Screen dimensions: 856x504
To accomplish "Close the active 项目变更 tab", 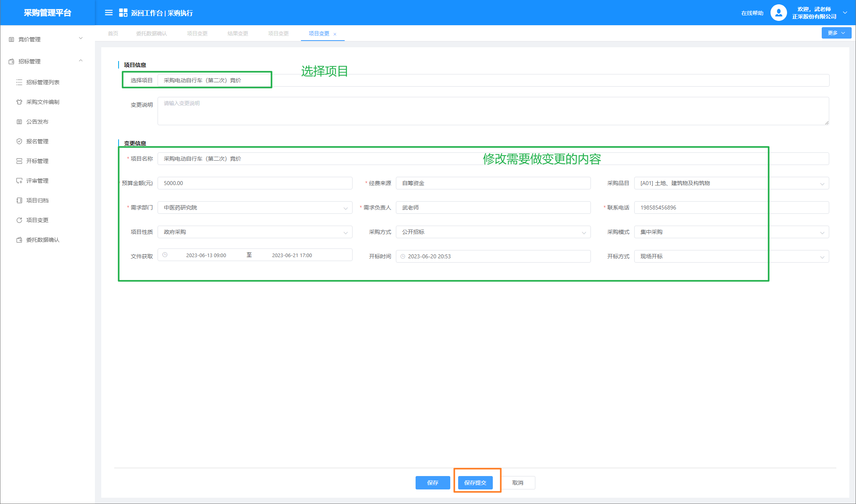I will (335, 34).
